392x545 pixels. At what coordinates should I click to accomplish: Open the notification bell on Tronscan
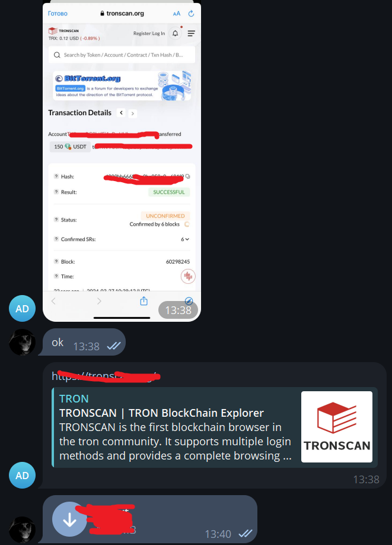coord(176,33)
